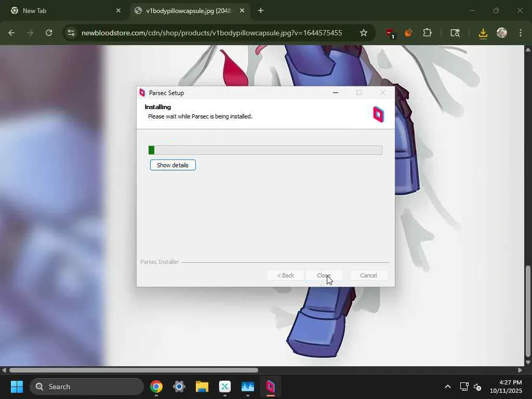Show hidden system tray icons
Viewport: 532px width, 399px height.
coord(448,387)
